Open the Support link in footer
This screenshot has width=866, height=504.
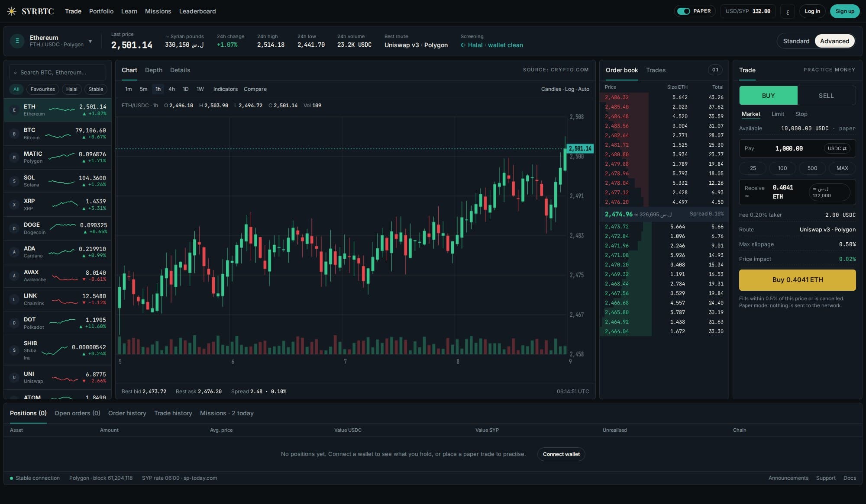(825, 478)
